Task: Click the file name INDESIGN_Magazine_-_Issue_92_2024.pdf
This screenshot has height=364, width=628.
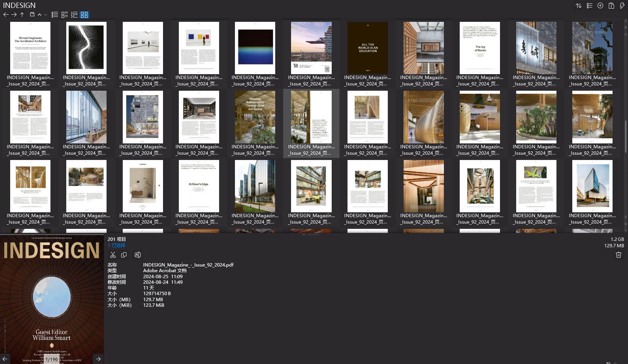Action: point(188,265)
